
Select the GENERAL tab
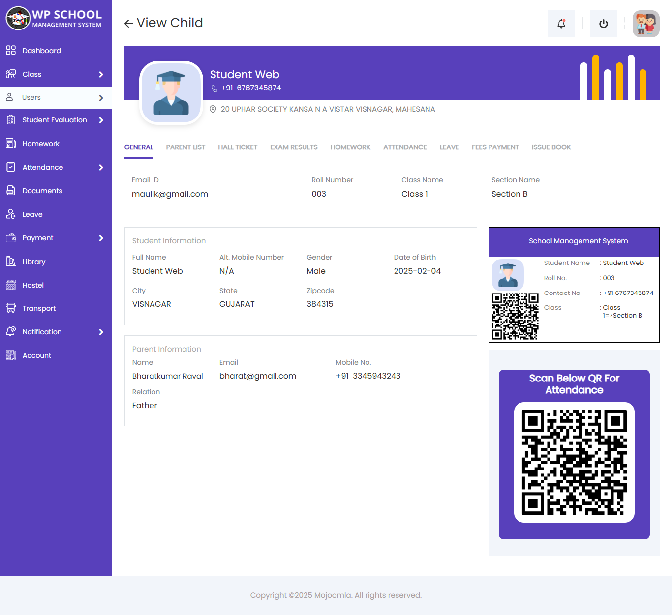[x=139, y=147]
